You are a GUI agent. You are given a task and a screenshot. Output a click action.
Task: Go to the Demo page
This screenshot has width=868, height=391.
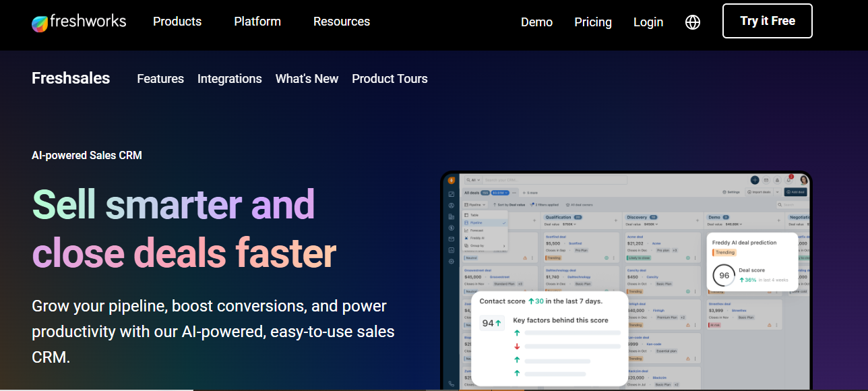click(x=536, y=22)
